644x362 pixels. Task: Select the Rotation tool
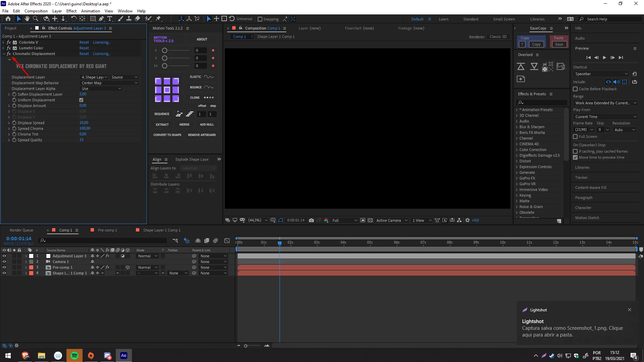pos(74,19)
